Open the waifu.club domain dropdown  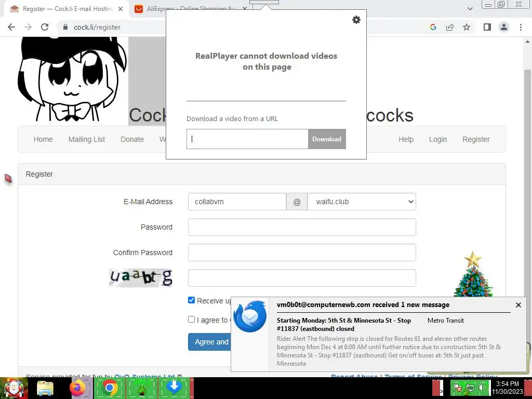tap(362, 202)
